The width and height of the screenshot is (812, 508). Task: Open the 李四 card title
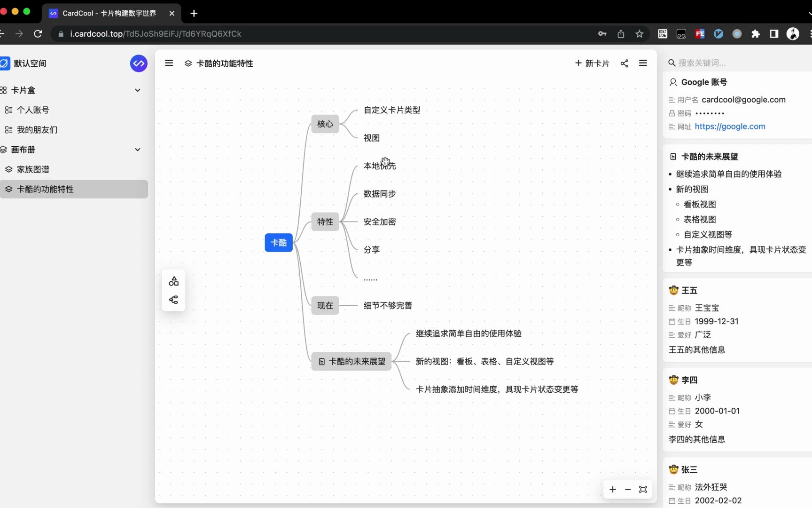coord(689,380)
